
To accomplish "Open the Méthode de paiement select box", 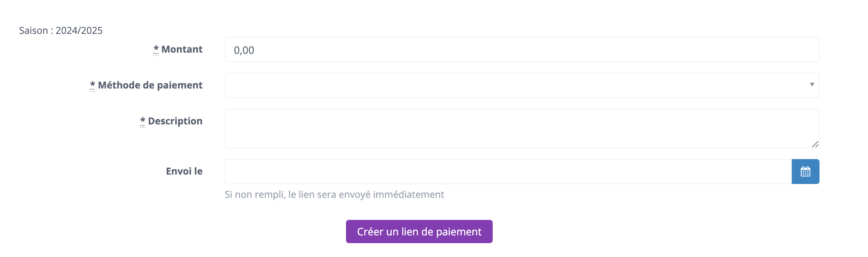I will [522, 85].
